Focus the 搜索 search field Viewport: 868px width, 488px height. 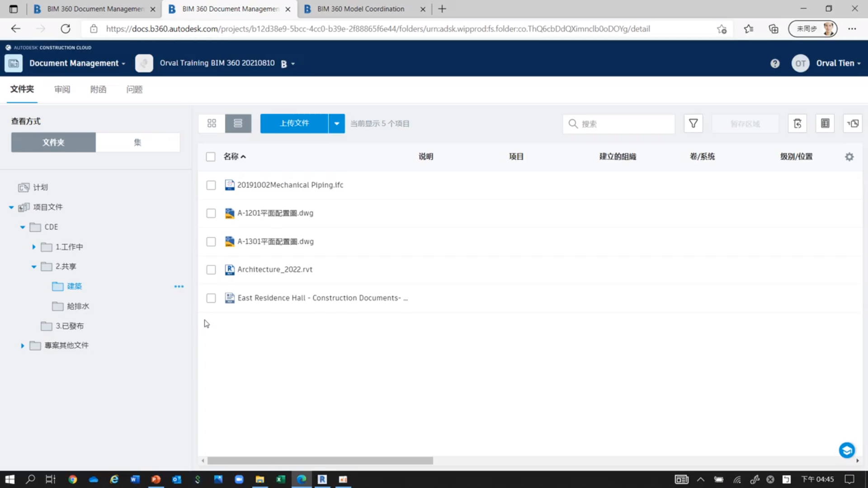(x=618, y=123)
